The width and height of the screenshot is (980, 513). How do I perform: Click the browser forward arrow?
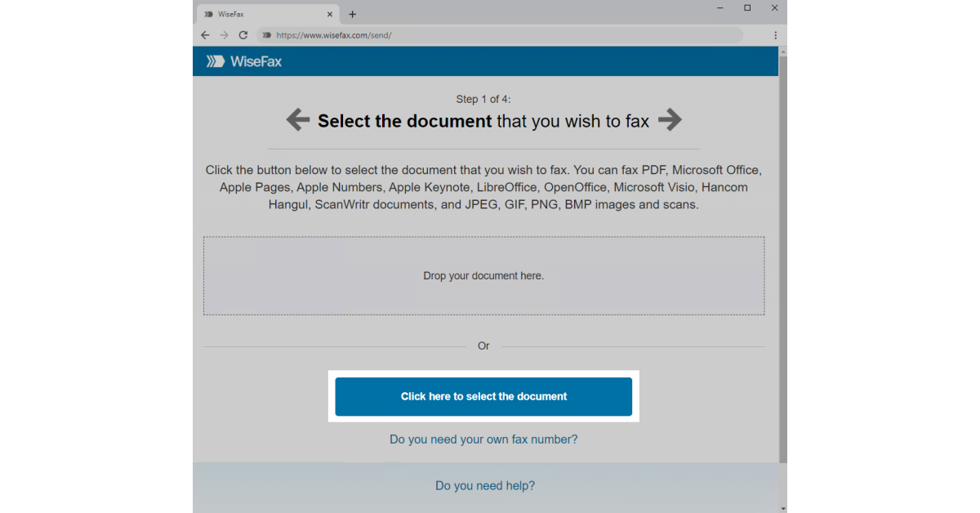pyautogui.click(x=224, y=35)
